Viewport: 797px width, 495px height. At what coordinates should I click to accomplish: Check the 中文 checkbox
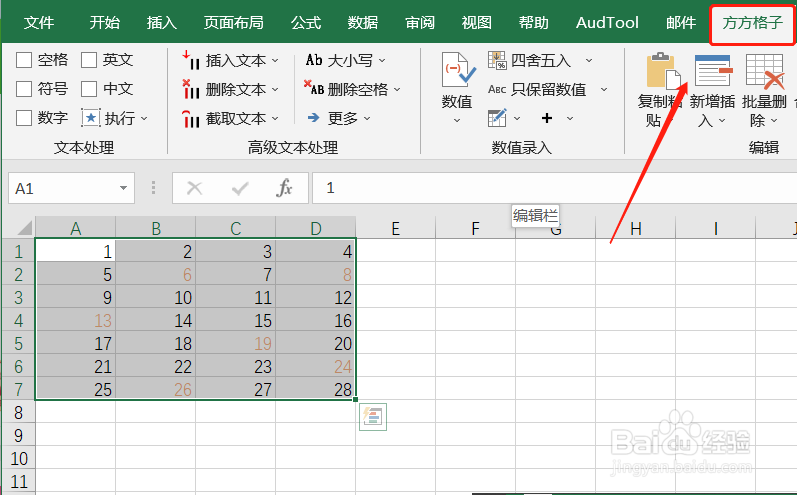tap(89, 89)
